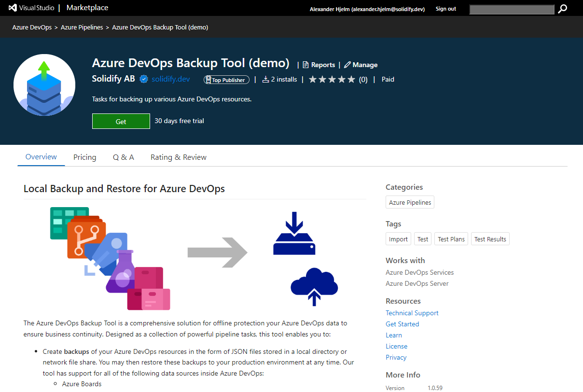
Task: Click the Test Plans tag
Action: [451, 239]
